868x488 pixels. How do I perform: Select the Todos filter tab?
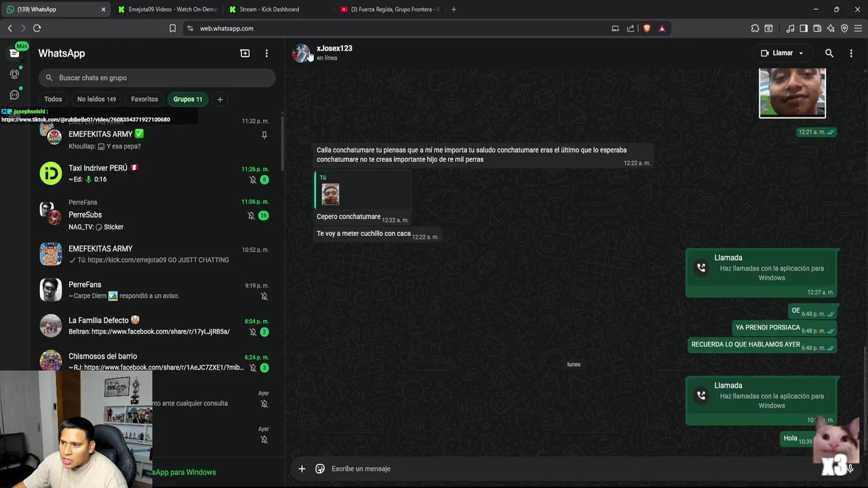53,100
